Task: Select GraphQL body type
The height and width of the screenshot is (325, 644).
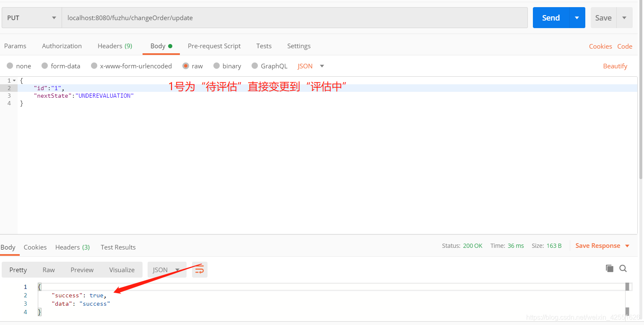Action: tap(270, 66)
